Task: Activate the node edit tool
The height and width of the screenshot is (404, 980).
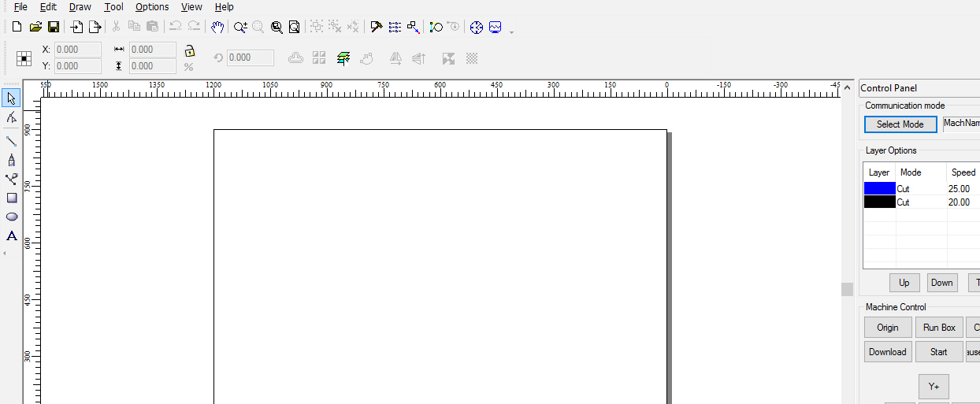Action: coord(11,117)
